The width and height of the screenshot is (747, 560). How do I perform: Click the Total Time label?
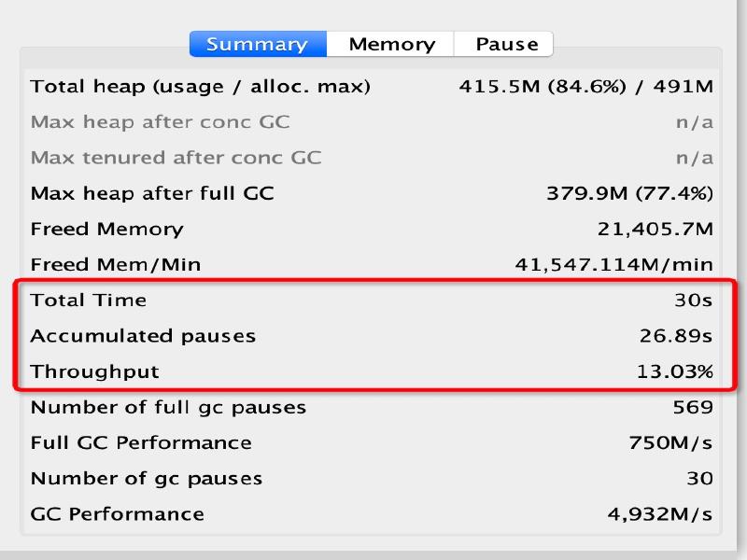tap(88, 300)
